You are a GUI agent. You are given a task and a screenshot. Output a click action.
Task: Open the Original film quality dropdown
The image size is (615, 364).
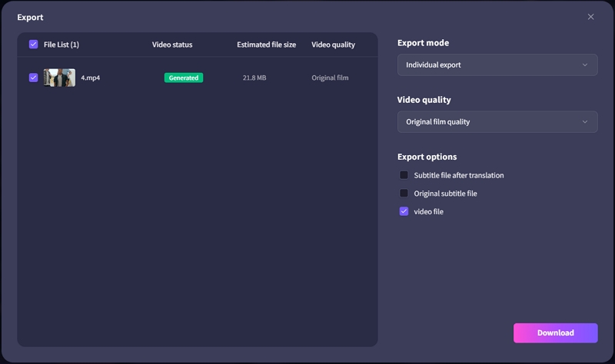tap(497, 122)
